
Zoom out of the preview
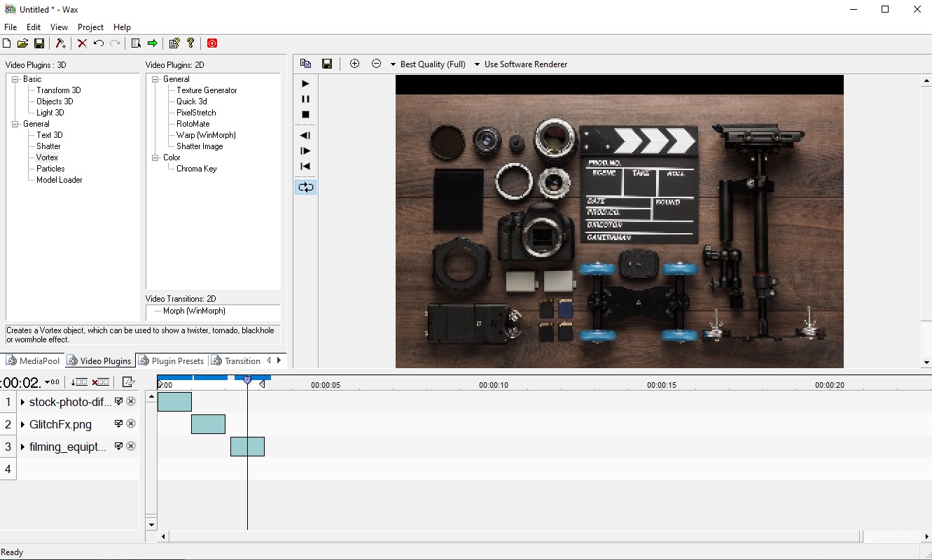[376, 63]
